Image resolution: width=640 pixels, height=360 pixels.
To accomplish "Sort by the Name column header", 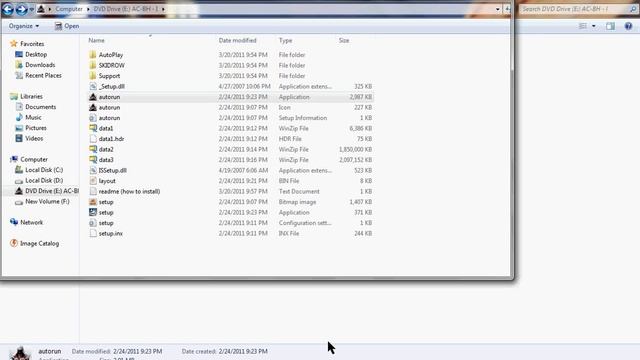I will coord(96,40).
